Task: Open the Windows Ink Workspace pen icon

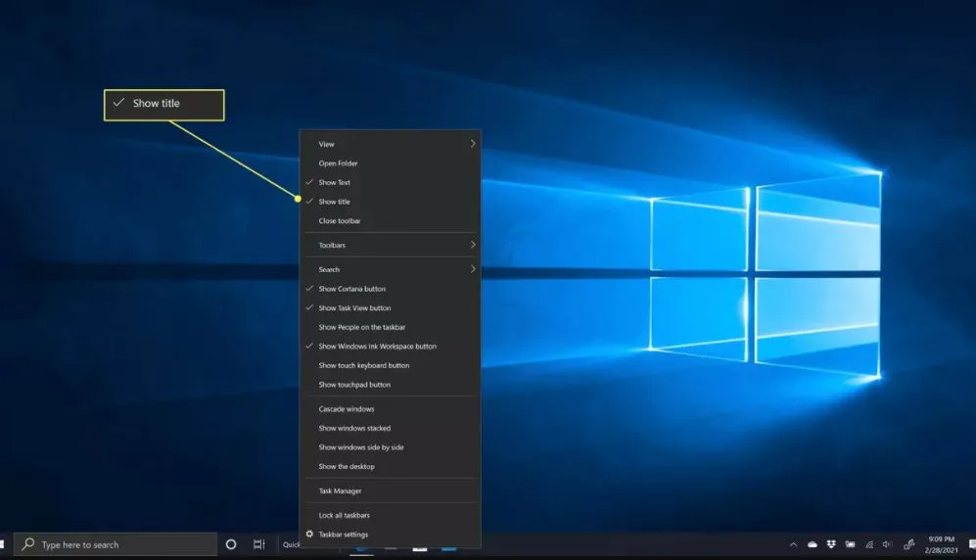Action: click(908, 544)
